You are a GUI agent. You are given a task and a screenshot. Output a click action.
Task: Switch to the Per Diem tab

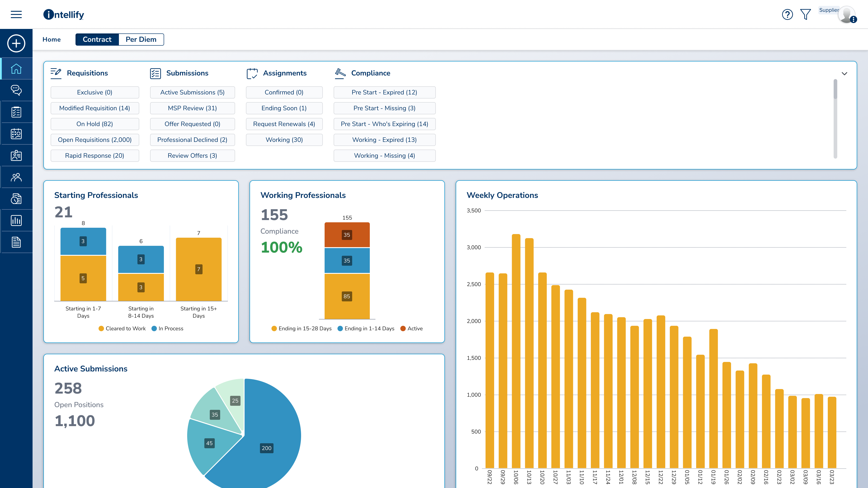click(x=141, y=39)
